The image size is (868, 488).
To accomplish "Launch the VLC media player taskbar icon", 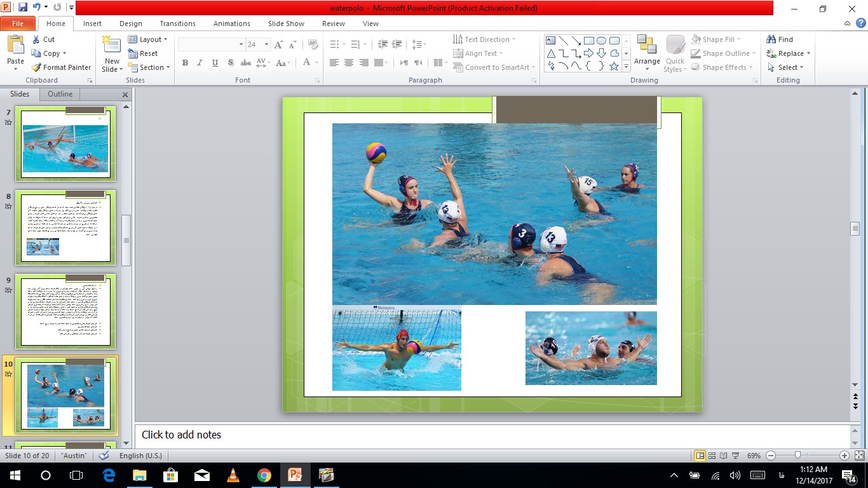I will click(x=233, y=475).
